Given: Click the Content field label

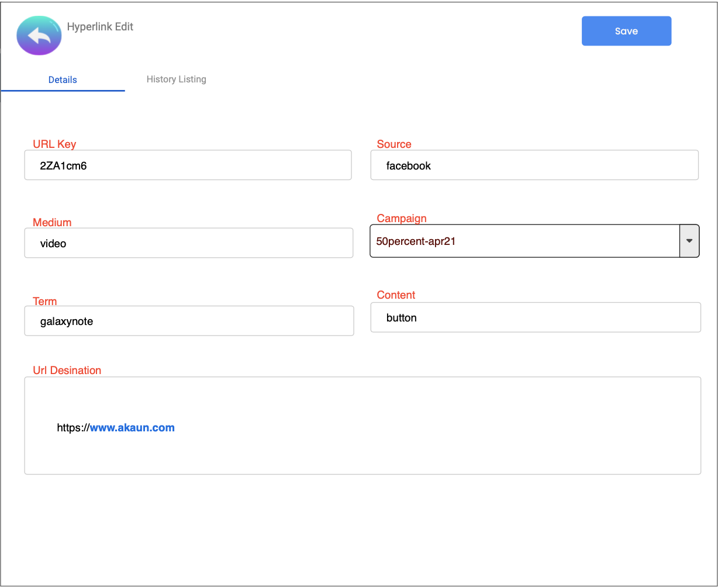Looking at the screenshot, I should click(396, 295).
